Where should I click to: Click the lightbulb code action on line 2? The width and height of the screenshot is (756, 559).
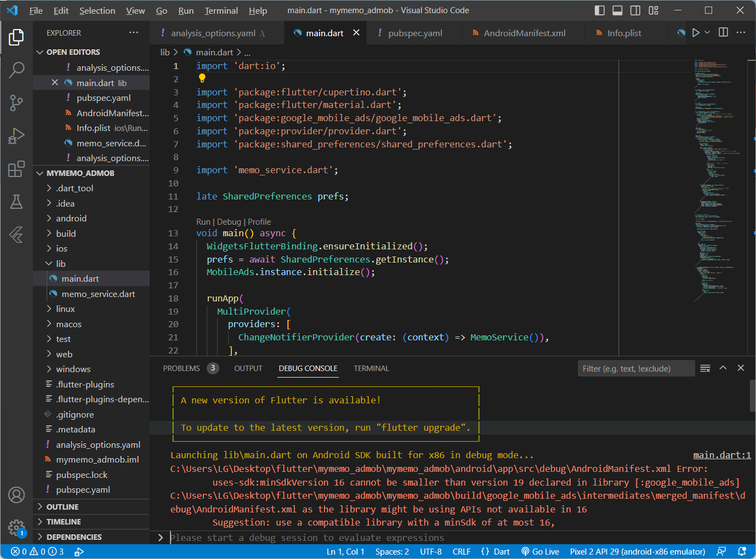(202, 78)
